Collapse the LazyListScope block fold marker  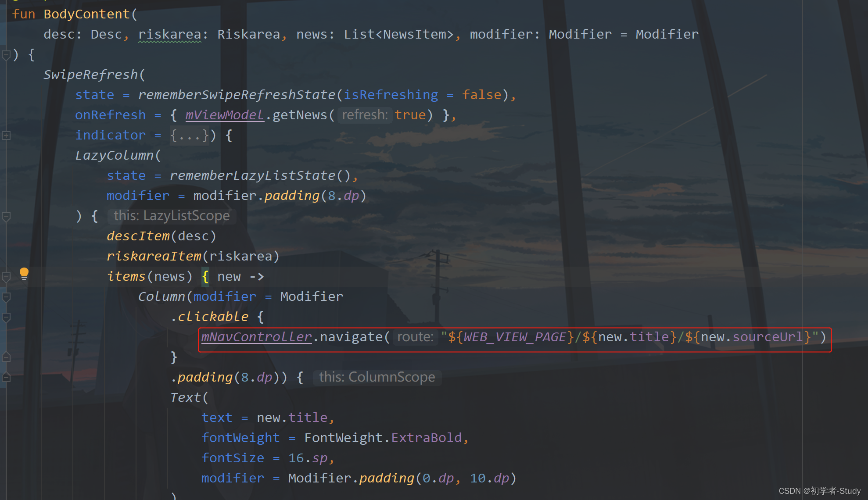pos(6,216)
